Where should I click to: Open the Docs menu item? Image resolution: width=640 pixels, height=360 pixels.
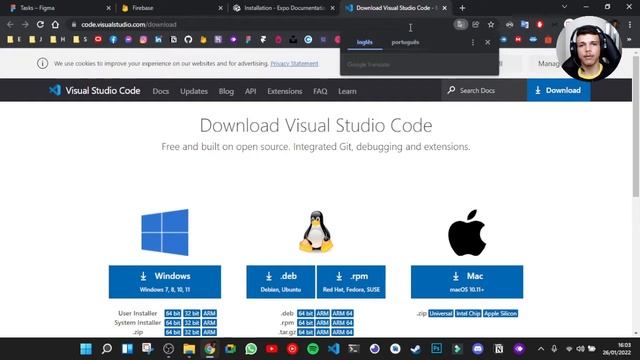point(161,91)
